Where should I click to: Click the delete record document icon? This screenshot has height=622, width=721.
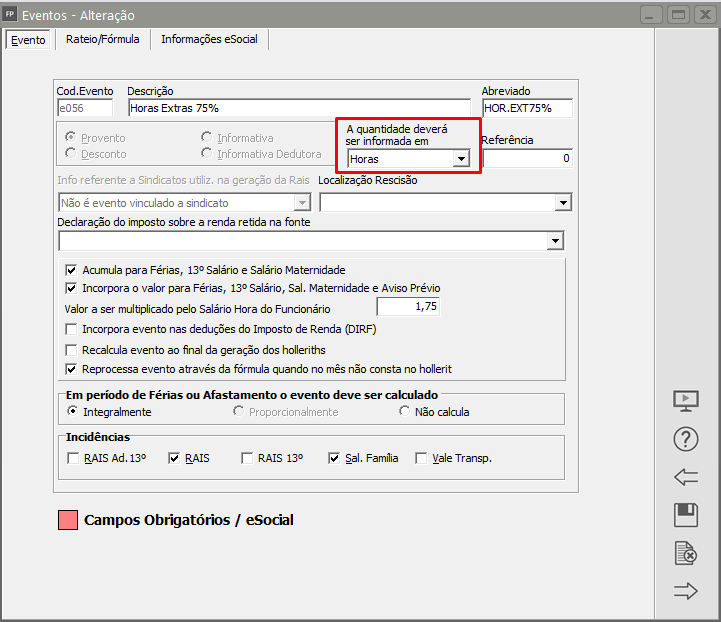[x=686, y=553]
